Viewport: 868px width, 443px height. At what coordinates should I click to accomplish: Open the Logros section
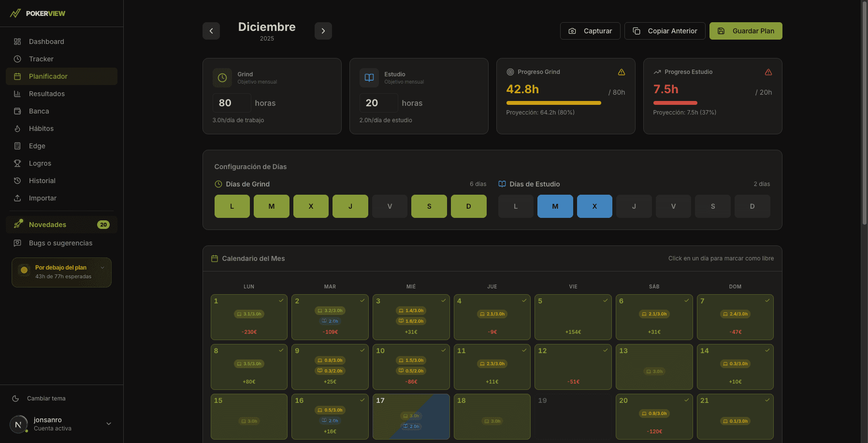click(39, 163)
